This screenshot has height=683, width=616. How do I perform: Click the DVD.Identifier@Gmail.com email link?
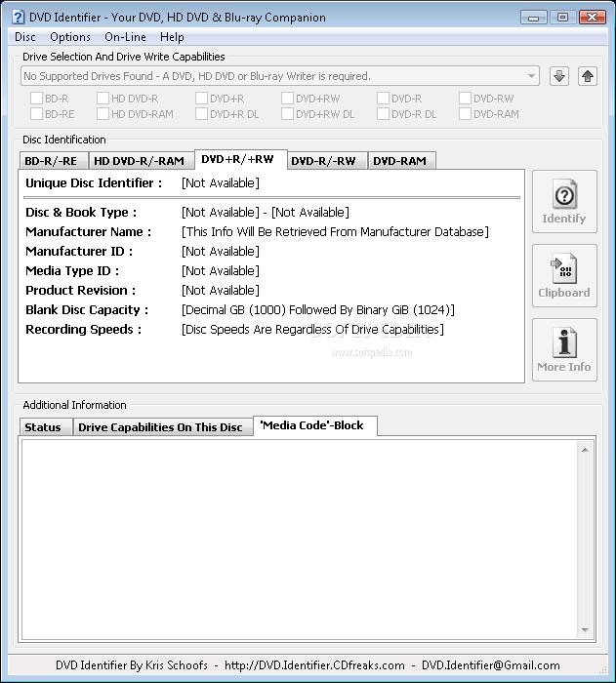491,665
